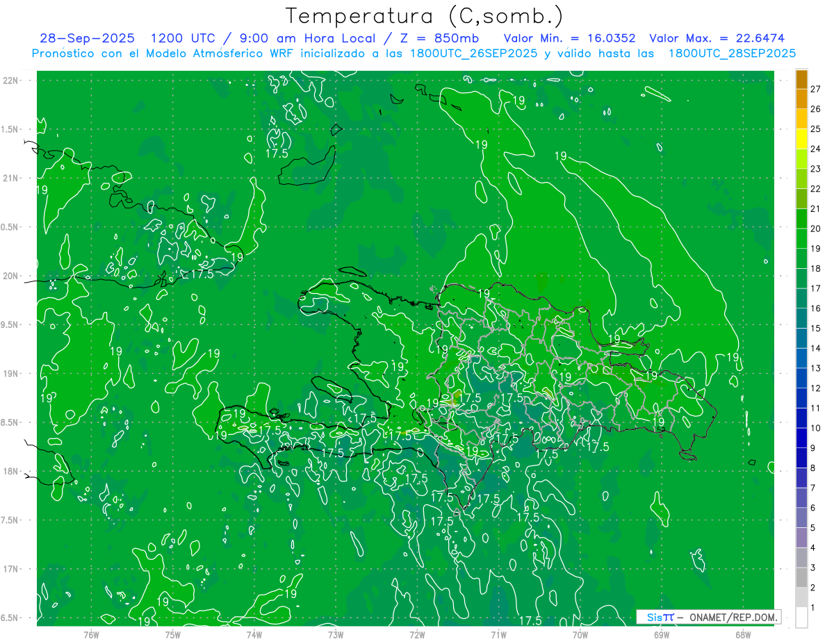Click color scale label 25
Image resolution: width=834 pixels, height=644 pixels.
(815, 129)
